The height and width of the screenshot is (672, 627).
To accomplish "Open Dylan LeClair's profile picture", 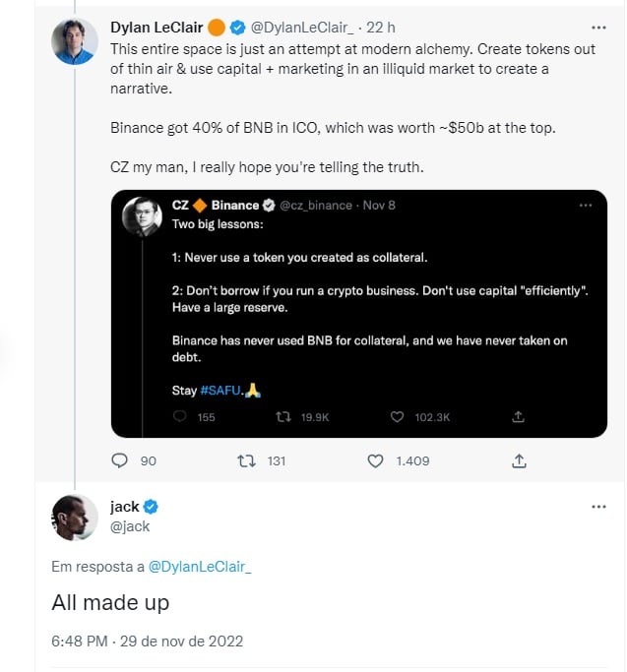I will point(75,41).
